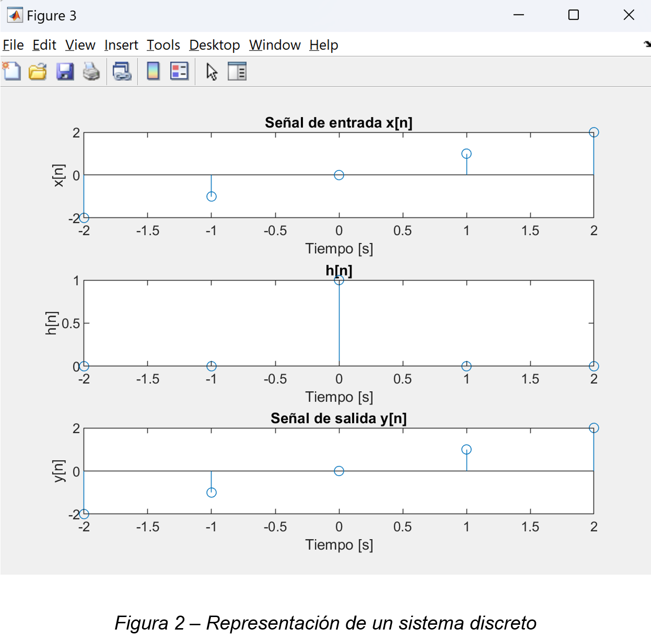The image size is (651, 644).
Task: Open the Insert menu
Action: [121, 45]
